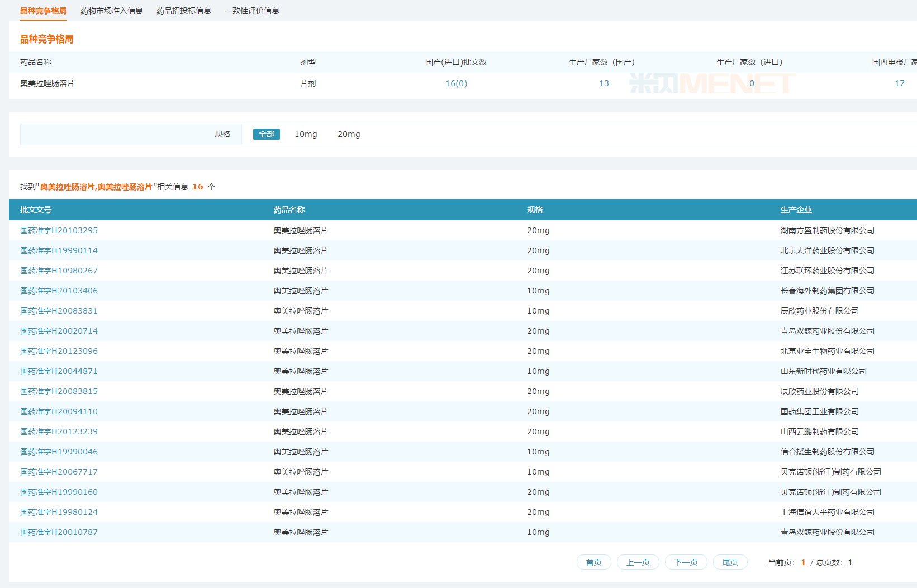This screenshot has width=917, height=588.
Task: Click the 生产企业 column header
Action: pos(796,210)
